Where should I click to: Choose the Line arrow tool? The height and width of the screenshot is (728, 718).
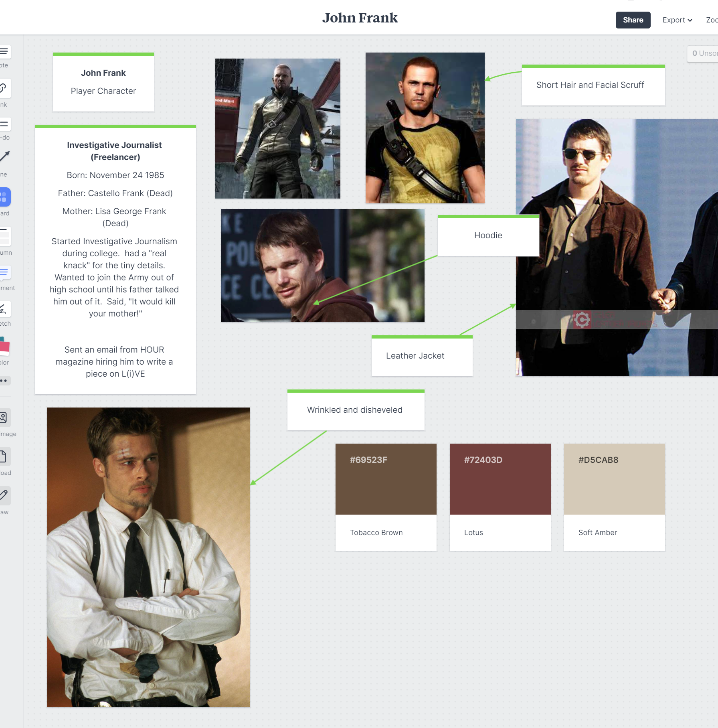[5, 156]
